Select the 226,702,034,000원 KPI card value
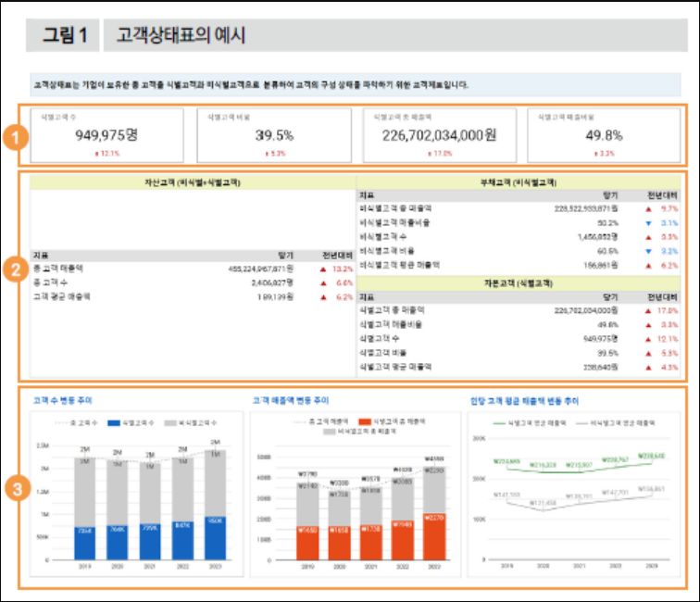This screenshot has width=700, height=602. click(x=439, y=135)
